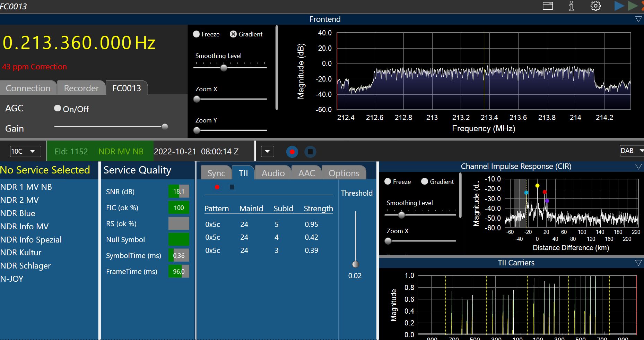The width and height of the screenshot is (644, 340).
Task: Open the DAB mode dropdown
Action: (x=632, y=151)
